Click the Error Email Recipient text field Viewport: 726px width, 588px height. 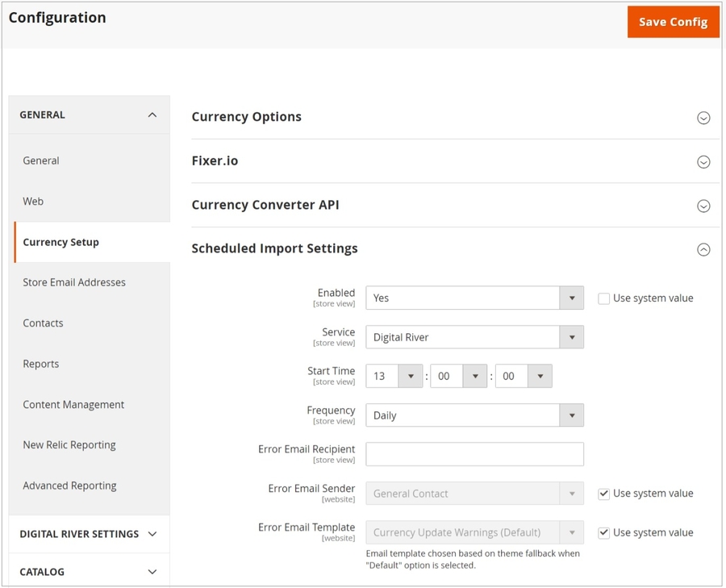pos(474,454)
